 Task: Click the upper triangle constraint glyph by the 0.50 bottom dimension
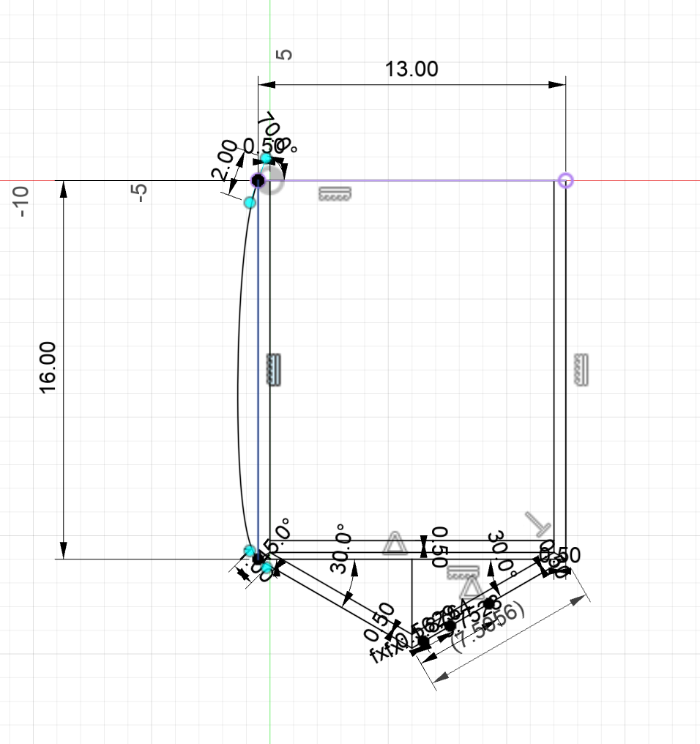point(395,543)
